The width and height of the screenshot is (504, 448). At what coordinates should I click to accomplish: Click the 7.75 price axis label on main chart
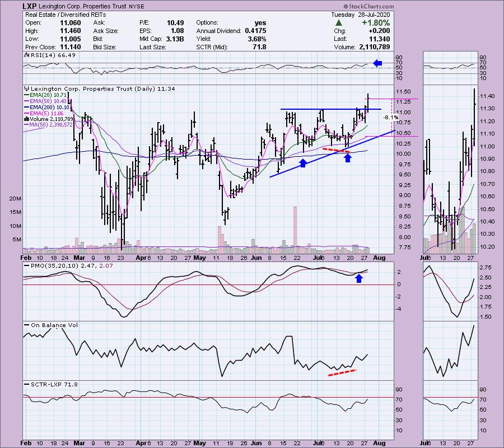coord(404,248)
